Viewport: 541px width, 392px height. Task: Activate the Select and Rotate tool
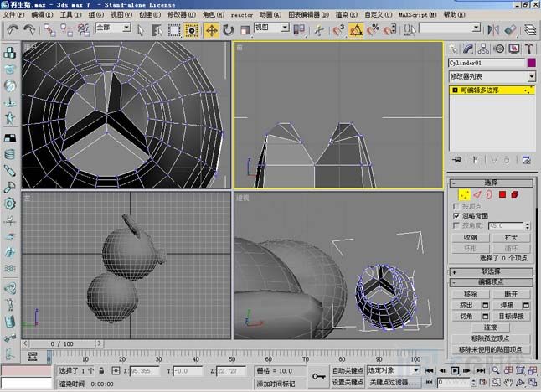click(228, 30)
